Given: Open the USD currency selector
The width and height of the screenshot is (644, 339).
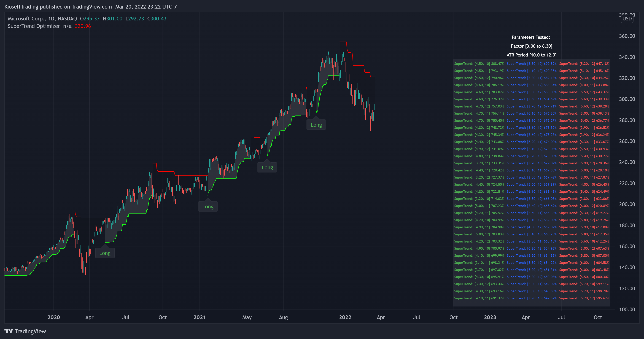Looking at the screenshot, I should 627,19.
